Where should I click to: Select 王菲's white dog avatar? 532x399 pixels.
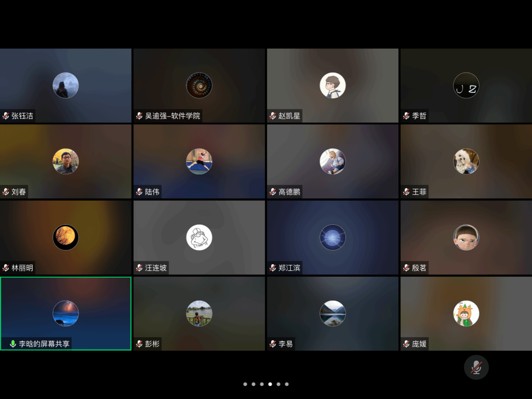click(466, 161)
